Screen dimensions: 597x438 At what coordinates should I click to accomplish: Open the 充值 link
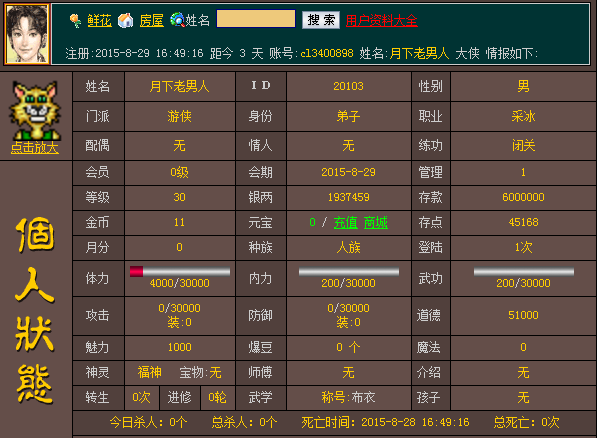346,222
